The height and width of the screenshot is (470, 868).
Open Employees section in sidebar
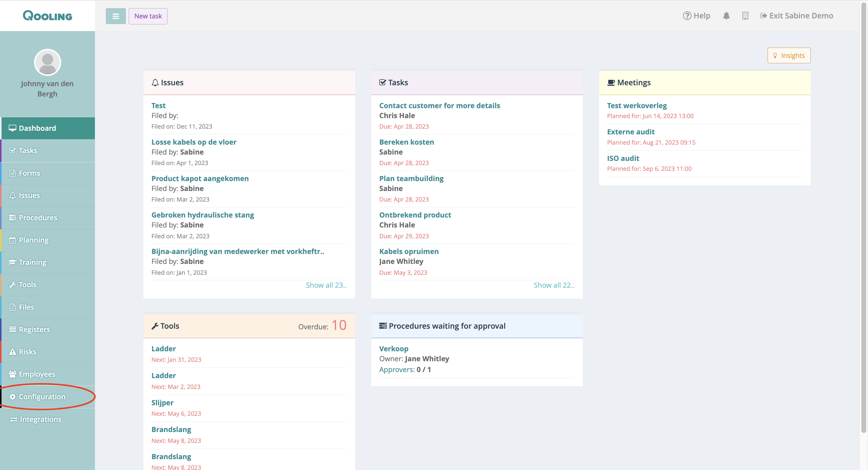pyautogui.click(x=37, y=374)
